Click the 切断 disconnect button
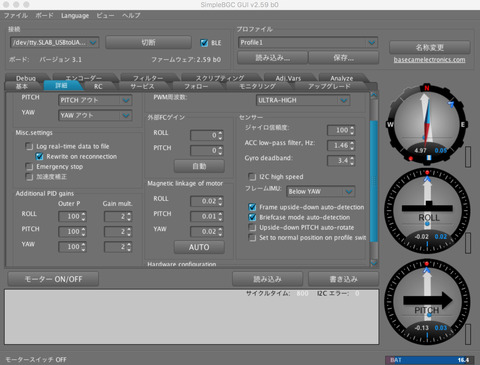This screenshot has width=480, height=365. point(148,42)
